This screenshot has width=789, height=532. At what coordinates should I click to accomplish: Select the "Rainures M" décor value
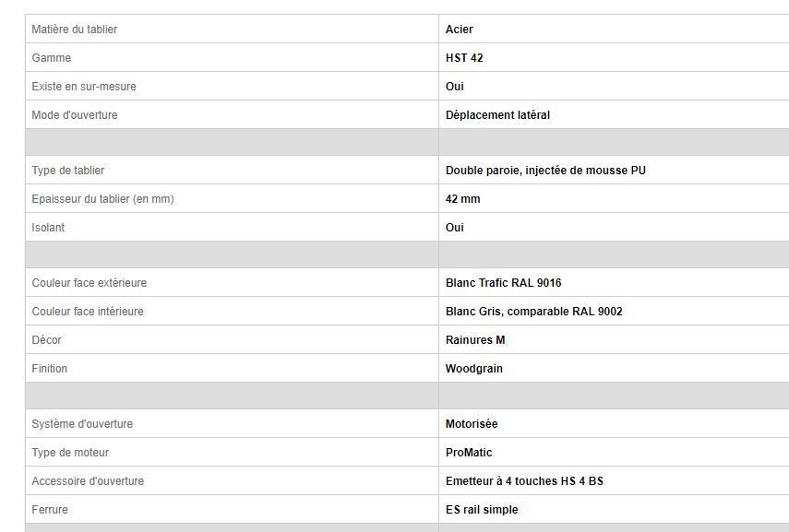(475, 340)
